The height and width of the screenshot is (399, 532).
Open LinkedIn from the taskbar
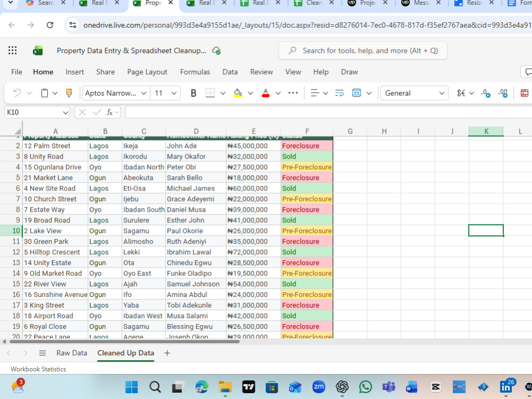pos(506,386)
